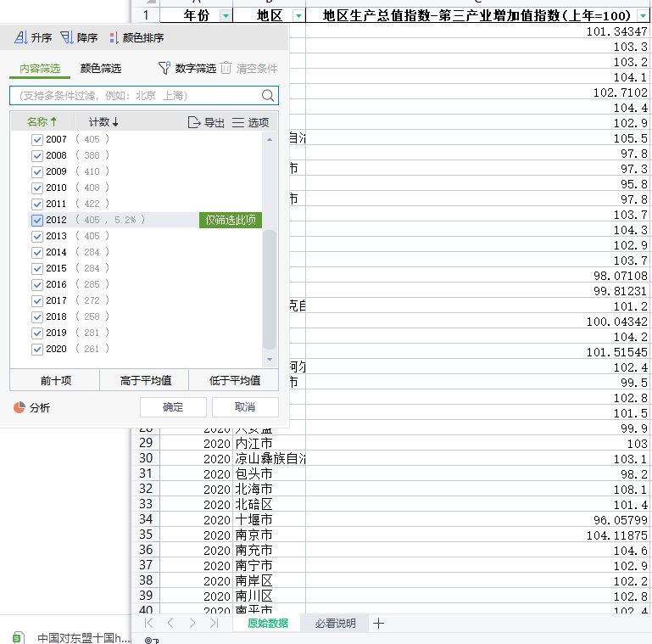This screenshot has height=644, width=652.
Task: Uncheck the 2019 year checkbox
Action: pyautogui.click(x=37, y=333)
